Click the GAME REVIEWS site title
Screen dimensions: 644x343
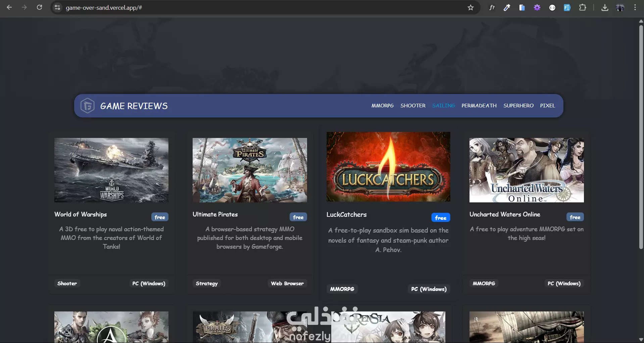point(134,106)
